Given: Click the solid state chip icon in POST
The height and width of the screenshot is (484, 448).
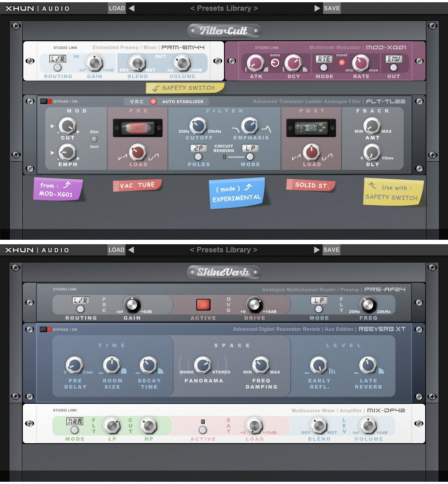Looking at the screenshot, I should pos(311,128).
